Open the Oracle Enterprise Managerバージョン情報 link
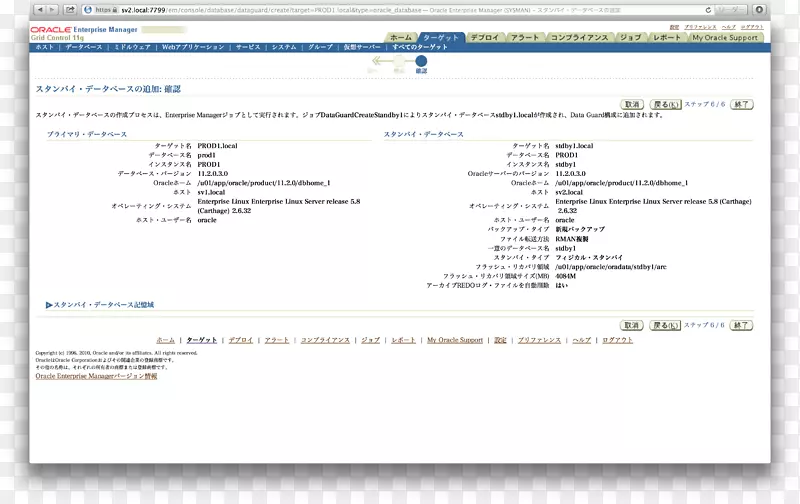The image size is (800, 504). point(96,376)
